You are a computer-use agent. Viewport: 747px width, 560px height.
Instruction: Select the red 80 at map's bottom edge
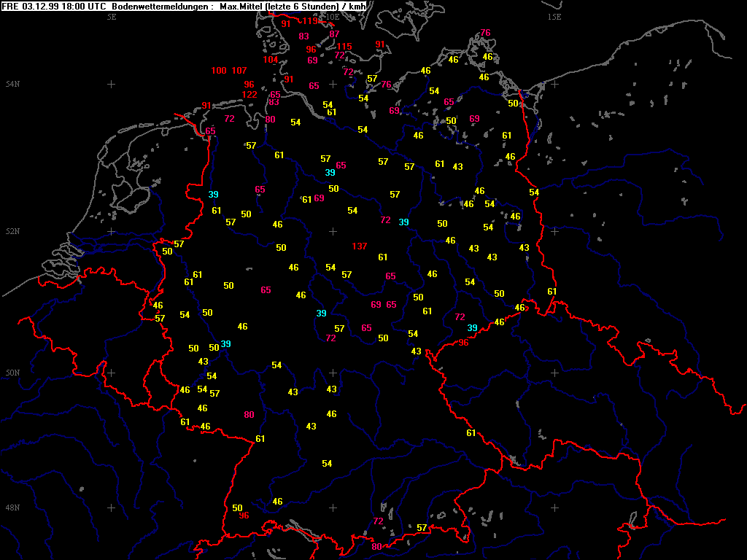tap(376, 546)
